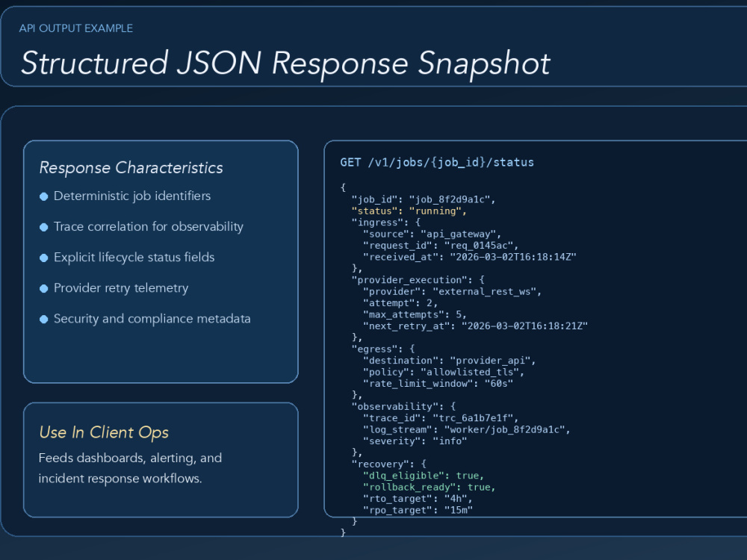This screenshot has height=560, width=747.
Task: Select the "provider": "external_rest_ws" line
Action: click(452, 291)
